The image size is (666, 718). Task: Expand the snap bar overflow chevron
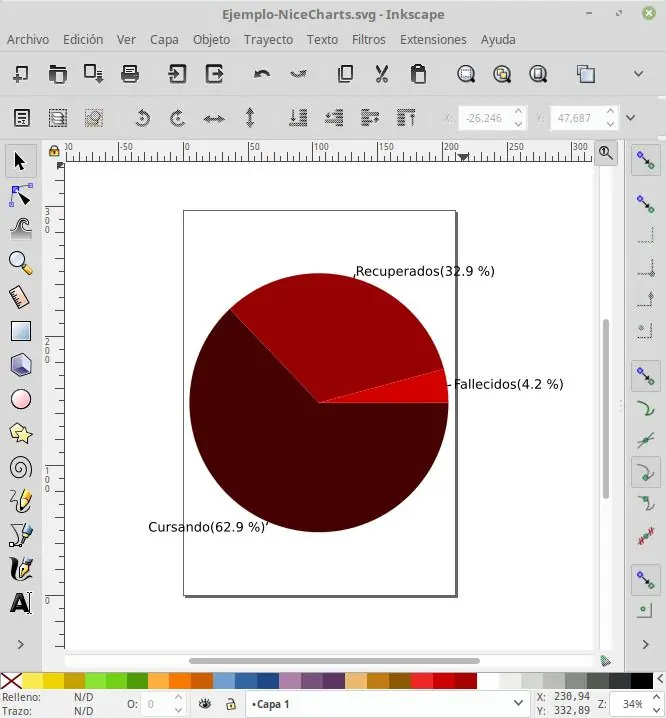[645, 645]
